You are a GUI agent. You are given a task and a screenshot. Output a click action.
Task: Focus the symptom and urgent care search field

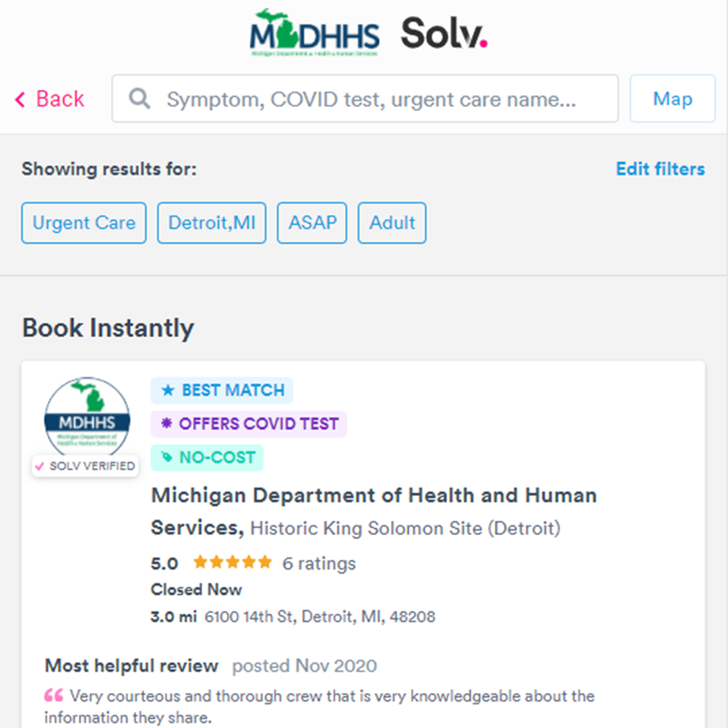(x=365, y=98)
